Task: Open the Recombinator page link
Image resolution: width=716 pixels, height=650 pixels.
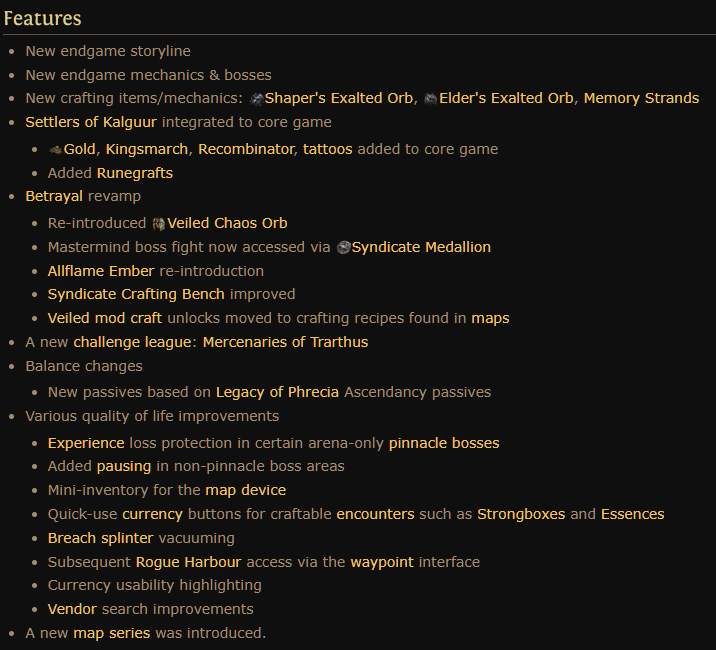Action: [245, 149]
